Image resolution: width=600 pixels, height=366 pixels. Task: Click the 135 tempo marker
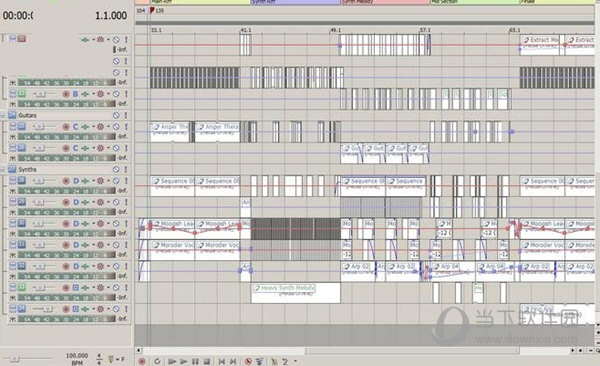pyautogui.click(x=157, y=11)
